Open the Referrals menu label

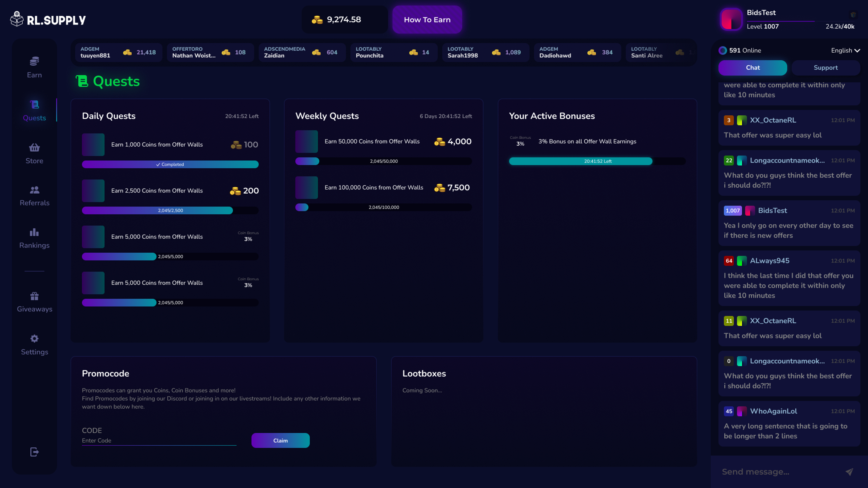pyautogui.click(x=34, y=203)
